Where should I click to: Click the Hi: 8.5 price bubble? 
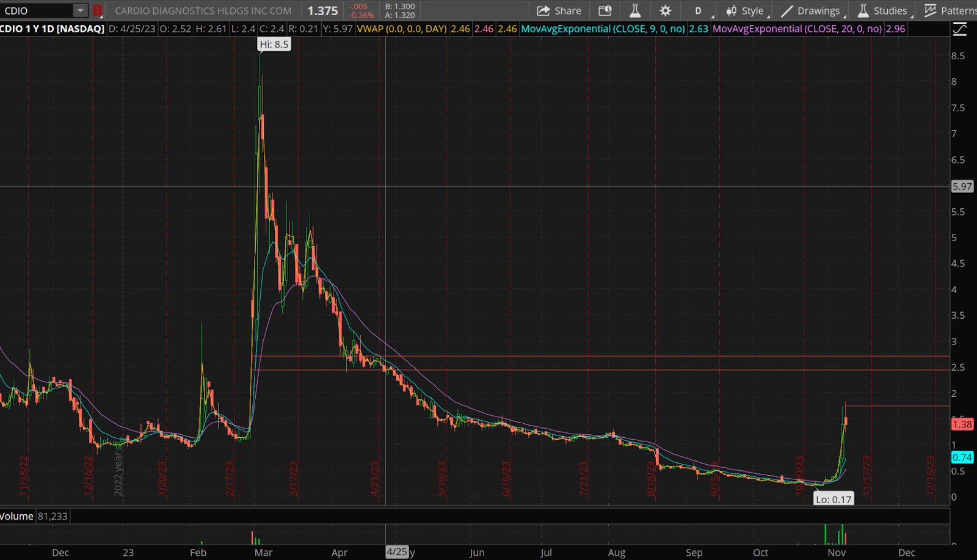point(274,45)
